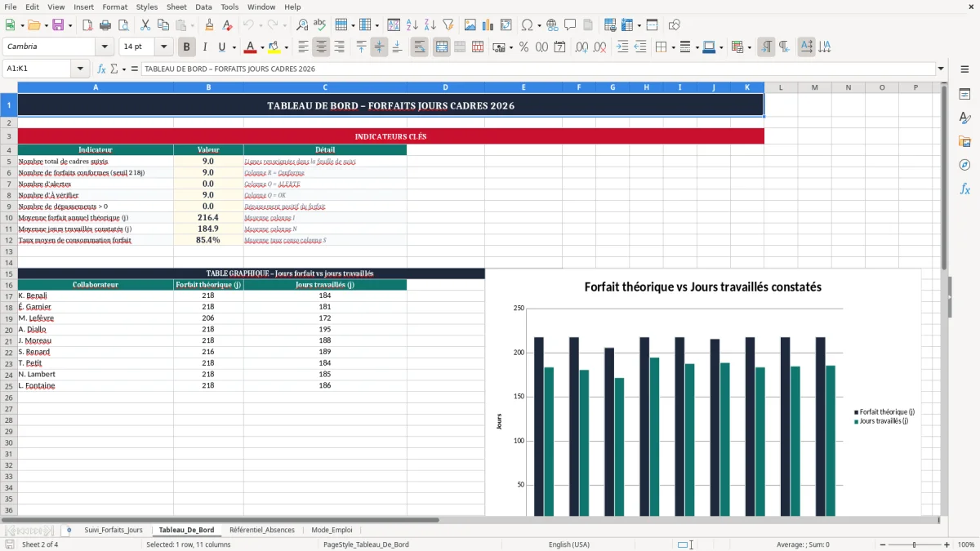The height and width of the screenshot is (551, 980).
Task: Click the Sort Descending icon
Action: (430, 25)
